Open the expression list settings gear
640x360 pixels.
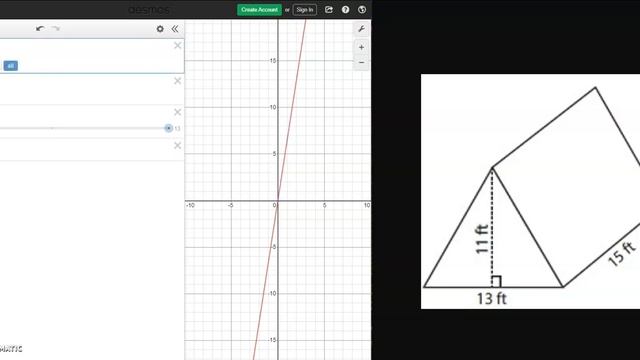[160, 29]
